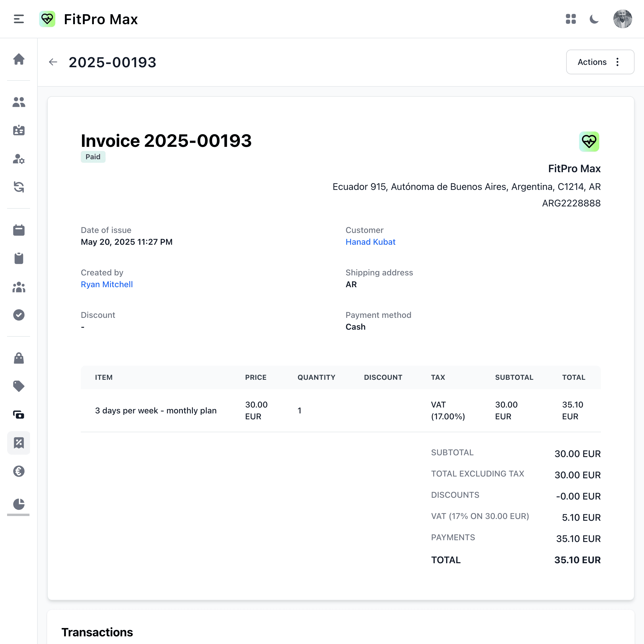Expand the hamburger navigation menu

click(19, 19)
